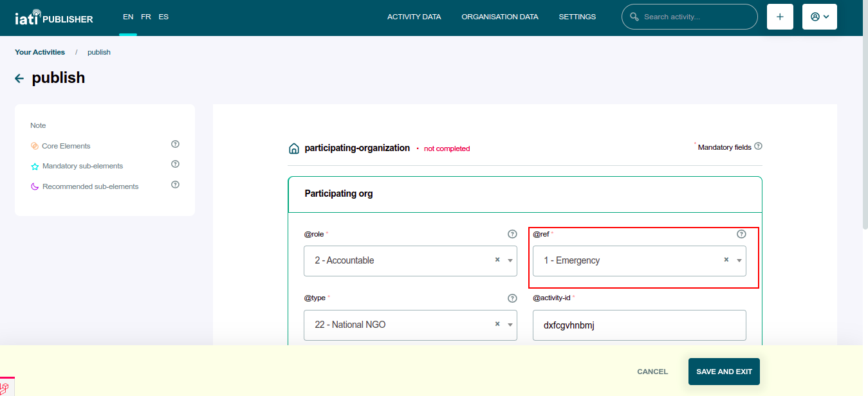Open help icon for Core Elements

pos(175,144)
